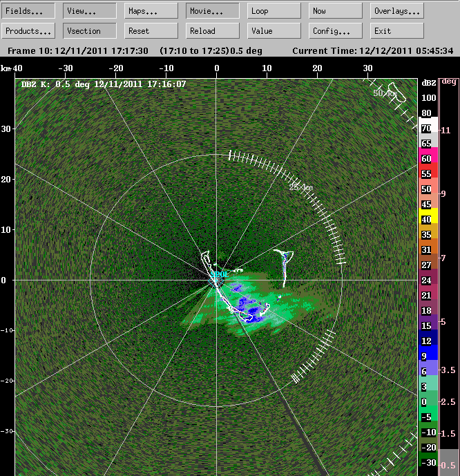Click the (17:10 to 17:25) time range text
The image size is (460, 476).
194,50
